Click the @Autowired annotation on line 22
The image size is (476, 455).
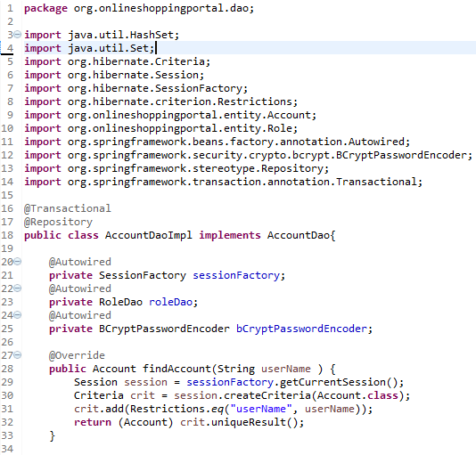[x=80, y=288]
